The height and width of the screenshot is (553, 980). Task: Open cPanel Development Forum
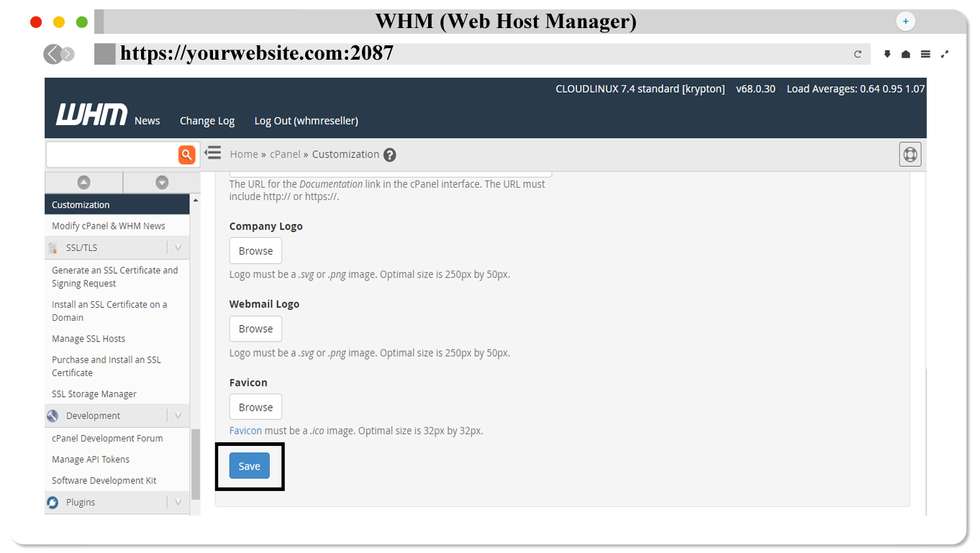(x=107, y=438)
